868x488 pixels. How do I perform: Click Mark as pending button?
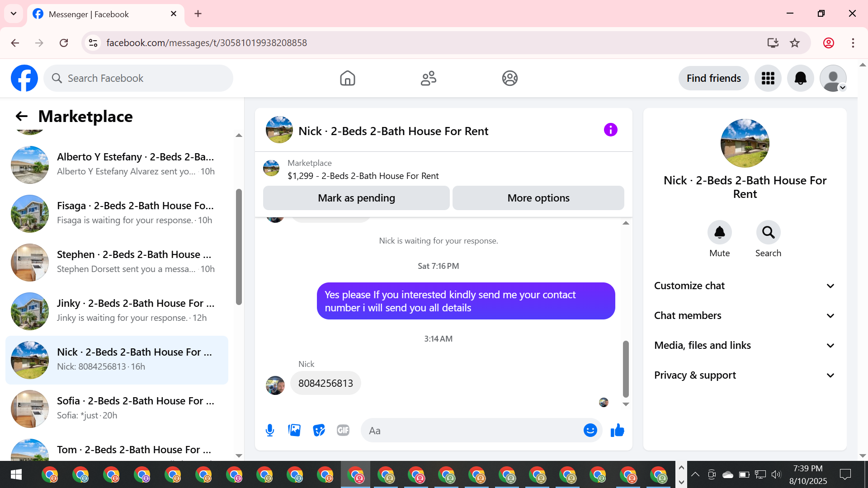click(356, 198)
